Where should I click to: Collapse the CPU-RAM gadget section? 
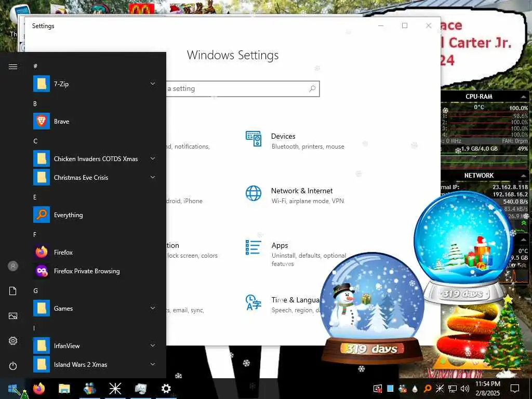tap(524, 97)
